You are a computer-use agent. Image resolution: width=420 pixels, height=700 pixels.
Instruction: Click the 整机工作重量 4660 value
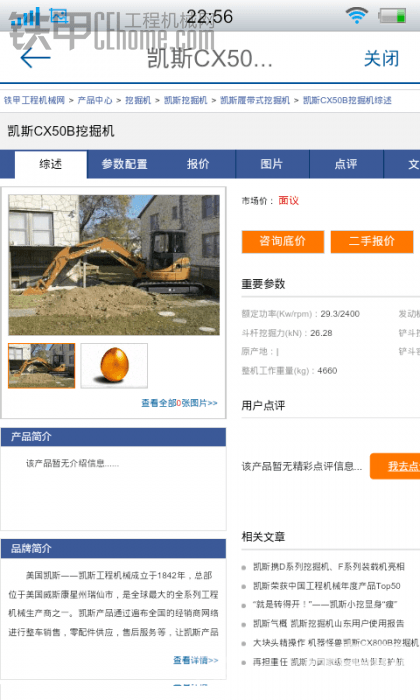coord(327,371)
